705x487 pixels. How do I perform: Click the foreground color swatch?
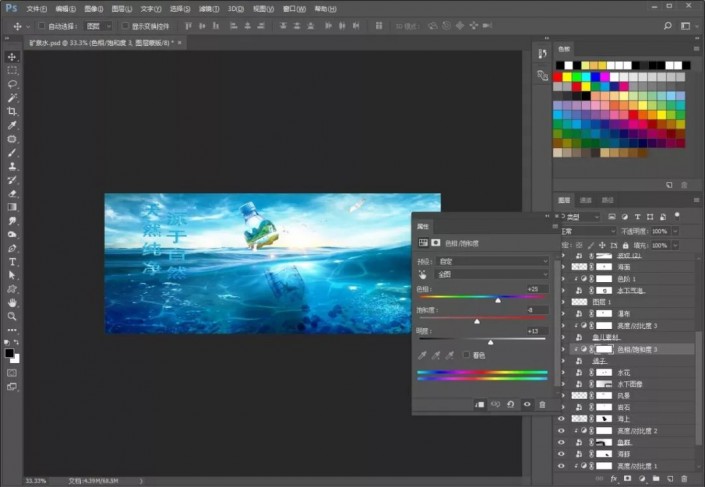click(9, 353)
